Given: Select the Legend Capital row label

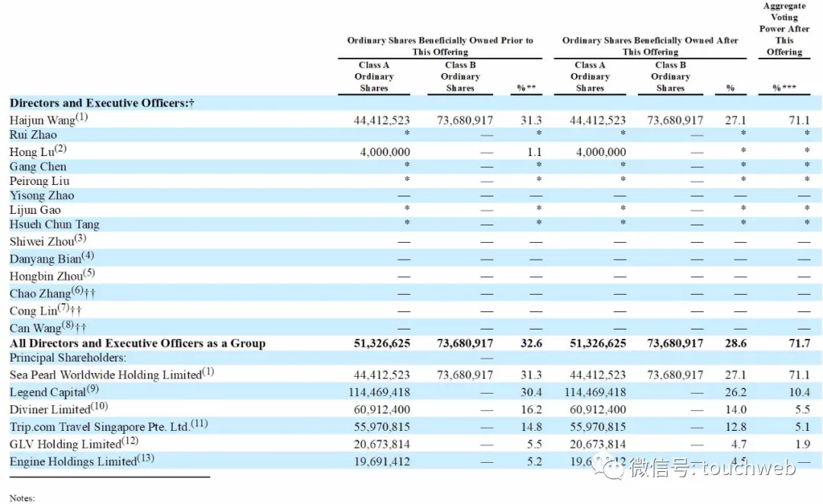Looking at the screenshot, I should tap(48, 392).
